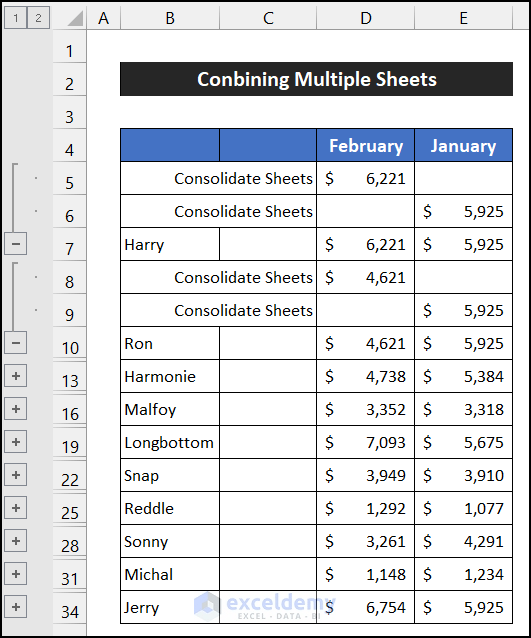Click Michal's February value 1,148
531x638 pixels.
[365, 574]
